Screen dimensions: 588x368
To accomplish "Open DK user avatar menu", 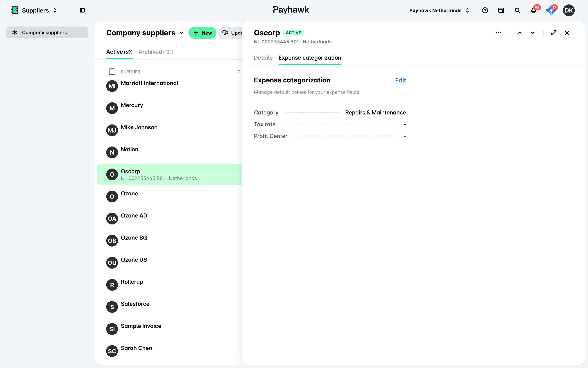I will 569,10.
